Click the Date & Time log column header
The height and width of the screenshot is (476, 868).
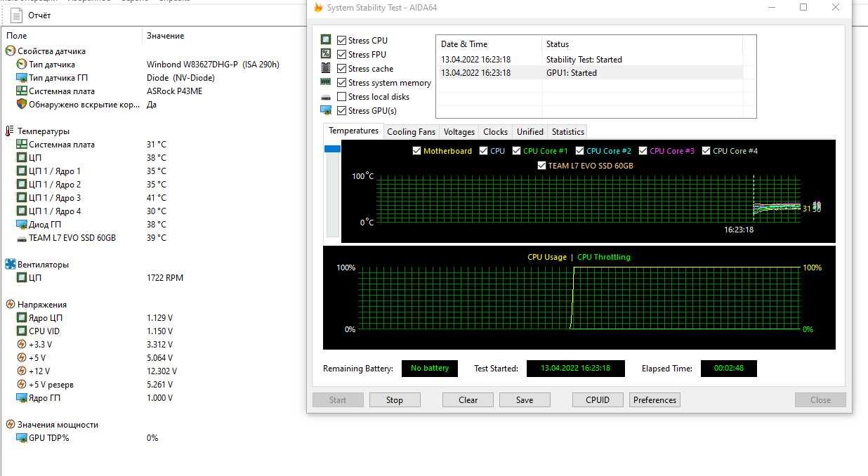coord(489,44)
